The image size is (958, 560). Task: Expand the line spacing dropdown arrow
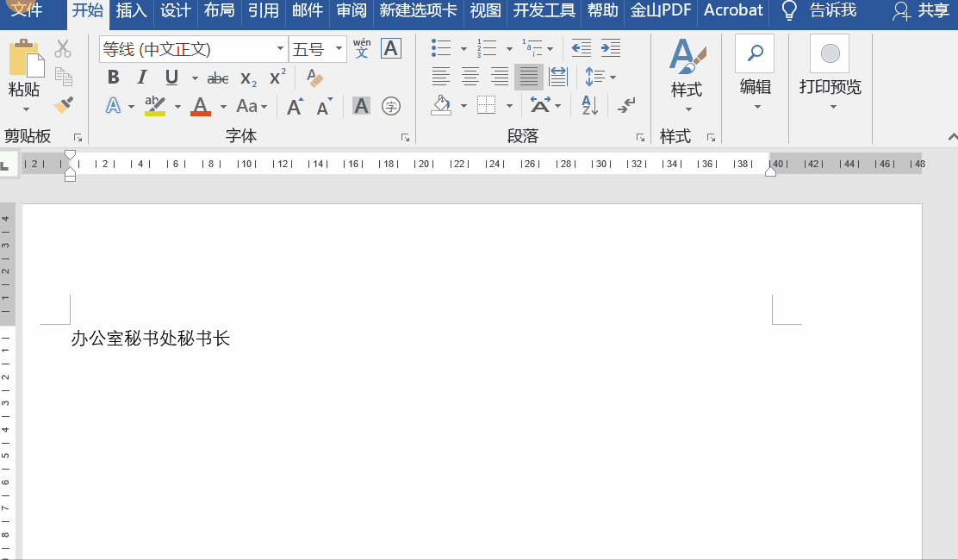pos(613,78)
